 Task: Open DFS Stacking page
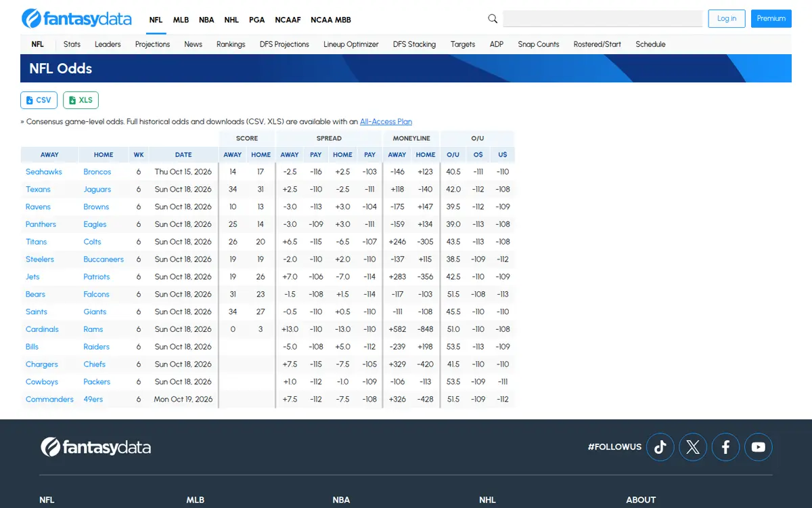[414, 44]
